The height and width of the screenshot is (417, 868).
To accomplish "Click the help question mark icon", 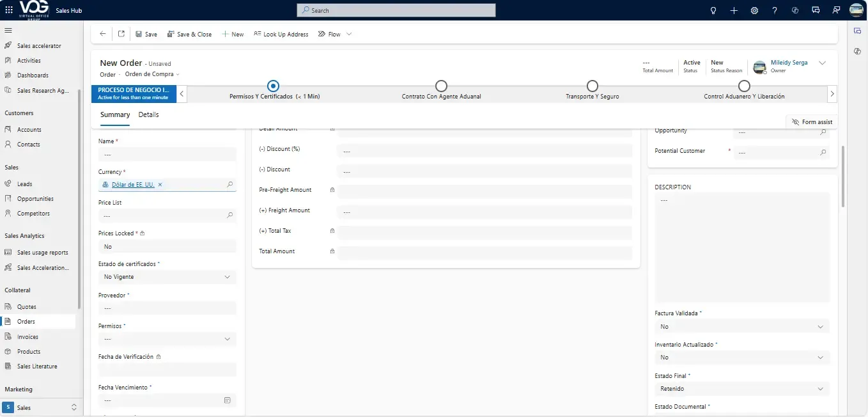I will point(775,10).
